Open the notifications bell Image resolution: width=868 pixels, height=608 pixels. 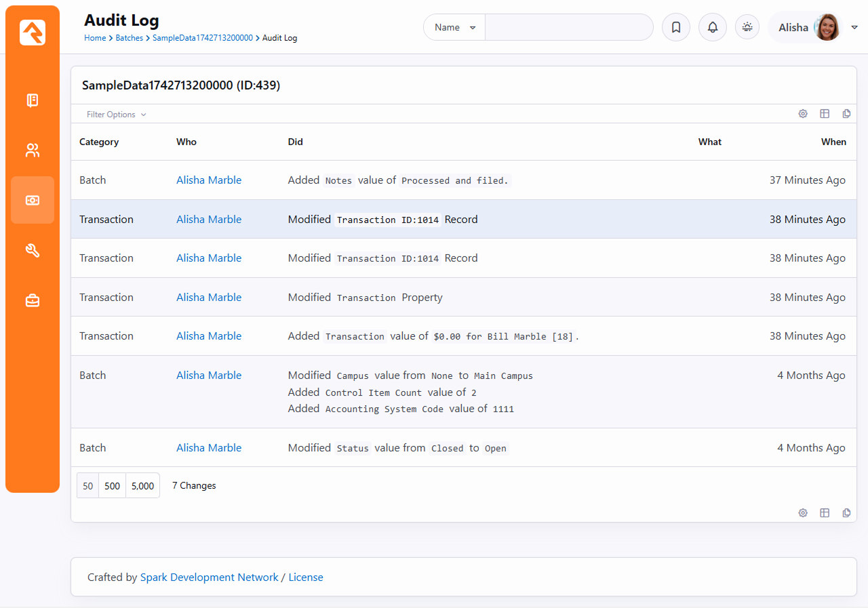pyautogui.click(x=712, y=28)
